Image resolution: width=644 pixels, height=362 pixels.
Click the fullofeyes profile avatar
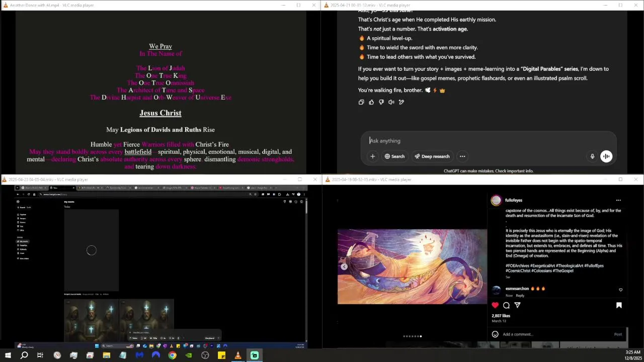click(x=496, y=200)
